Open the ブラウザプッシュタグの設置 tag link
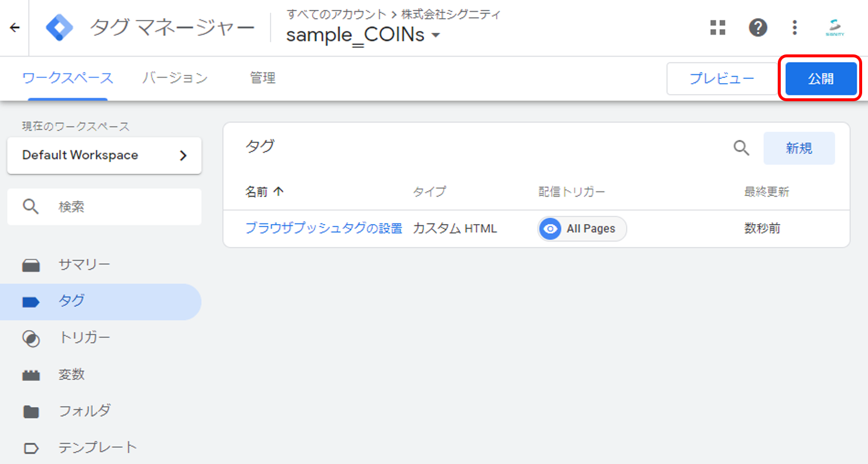 pyautogui.click(x=324, y=229)
